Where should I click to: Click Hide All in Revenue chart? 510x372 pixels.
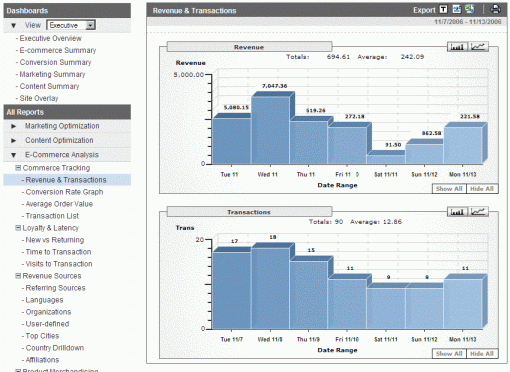[482, 189]
